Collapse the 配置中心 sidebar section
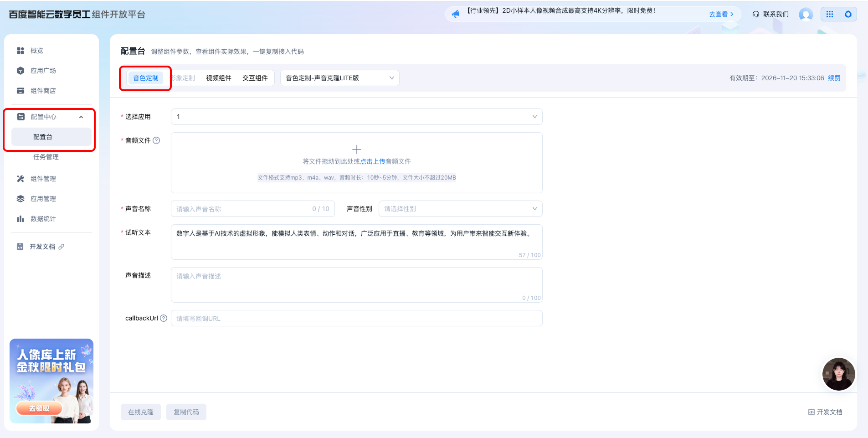Viewport: 868px width, 438px height. (81, 117)
